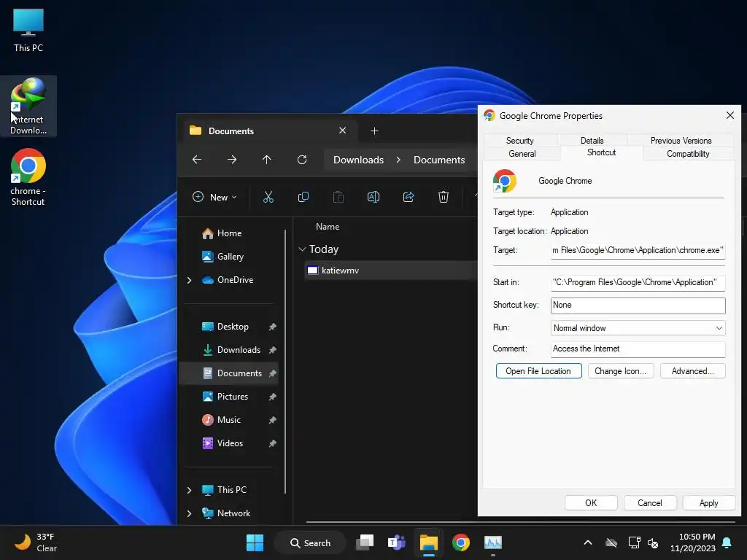Click the Share icon in Explorer toolbar

pos(409,197)
